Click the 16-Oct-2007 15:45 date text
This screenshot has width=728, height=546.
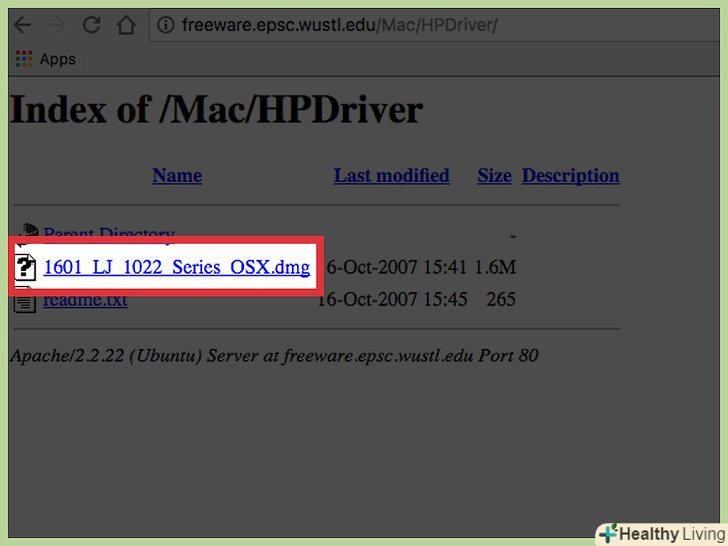[392, 299]
